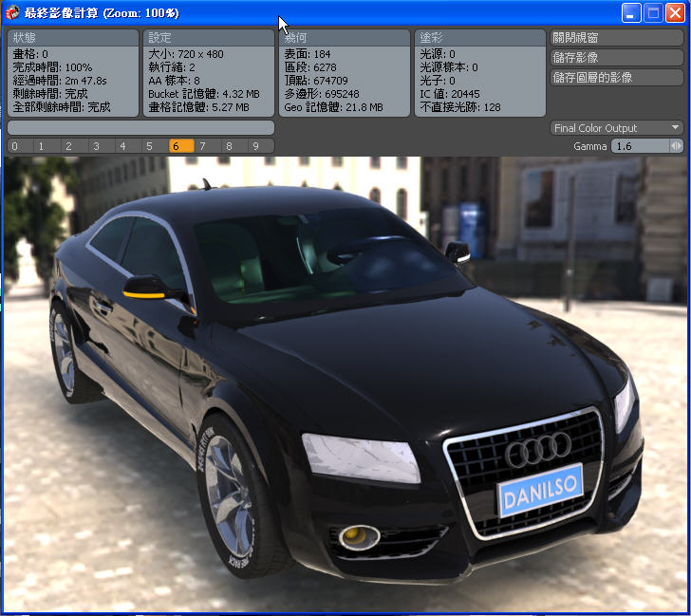Click the 不直接光跡: 128 text
Image resolution: width=691 pixels, height=616 pixels.
[460, 107]
